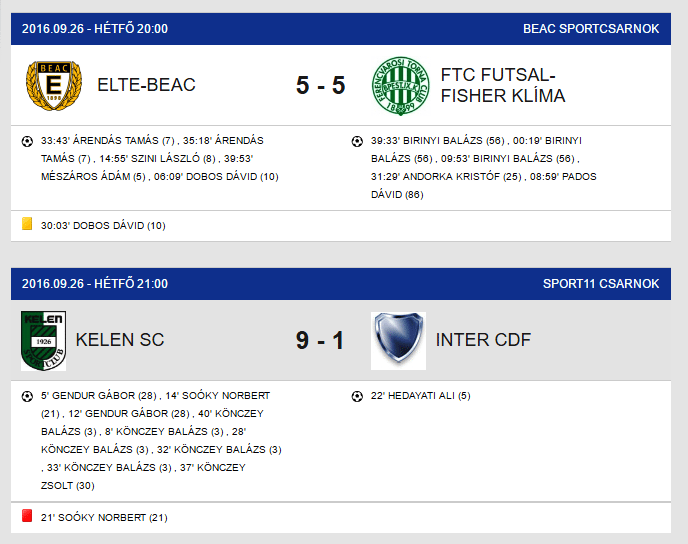688x544 pixels.
Task: Click the Ferencváros green club crest
Action: [401, 86]
